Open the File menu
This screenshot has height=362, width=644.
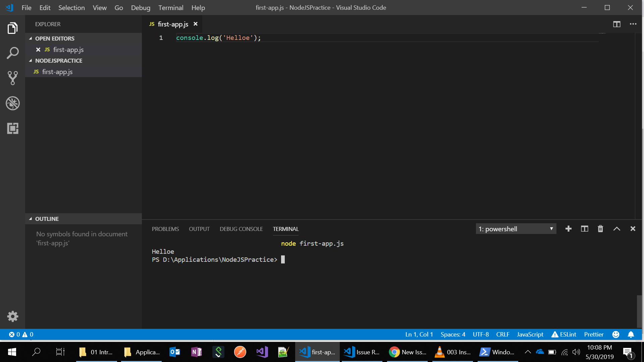(26, 7)
